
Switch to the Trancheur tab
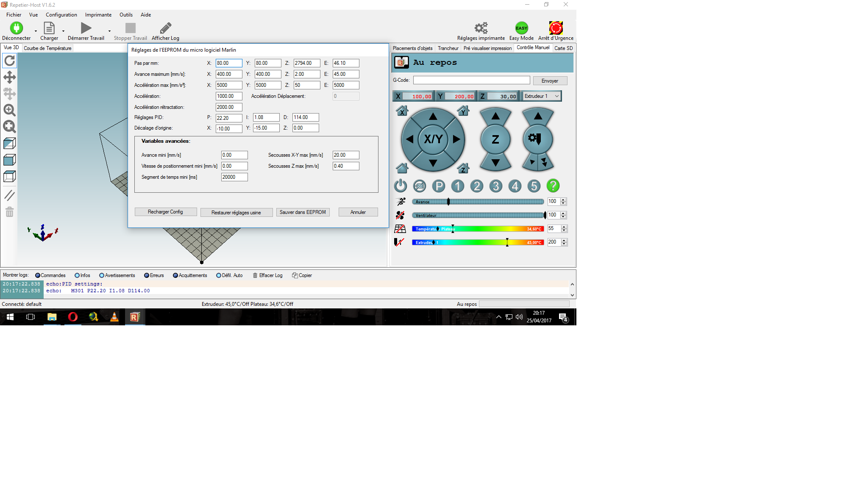coord(448,48)
